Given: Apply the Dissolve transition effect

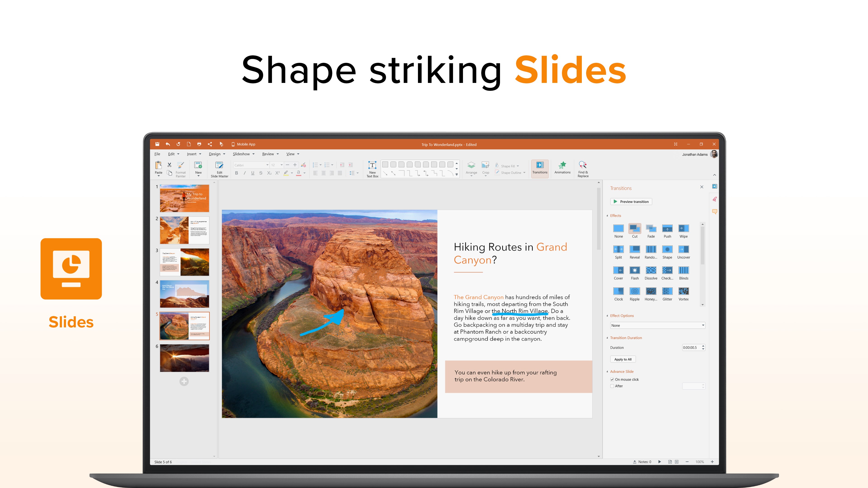Looking at the screenshot, I should (x=651, y=270).
